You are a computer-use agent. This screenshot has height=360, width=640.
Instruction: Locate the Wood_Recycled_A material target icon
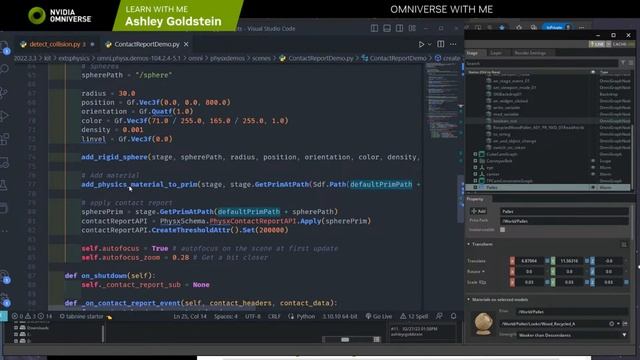(x=611, y=324)
